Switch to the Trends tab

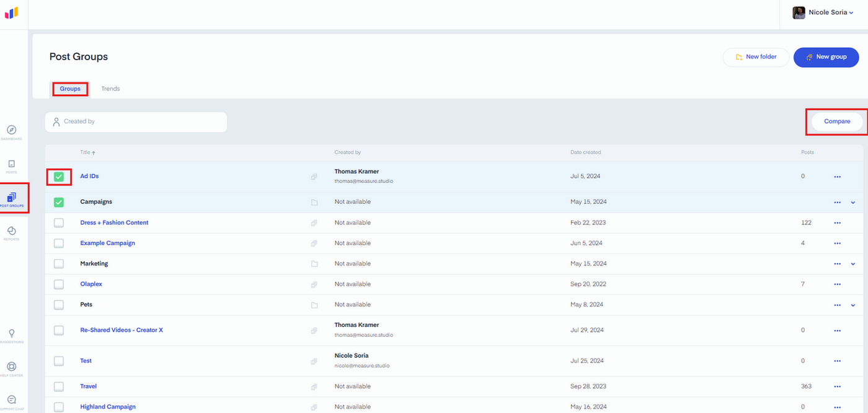[110, 89]
